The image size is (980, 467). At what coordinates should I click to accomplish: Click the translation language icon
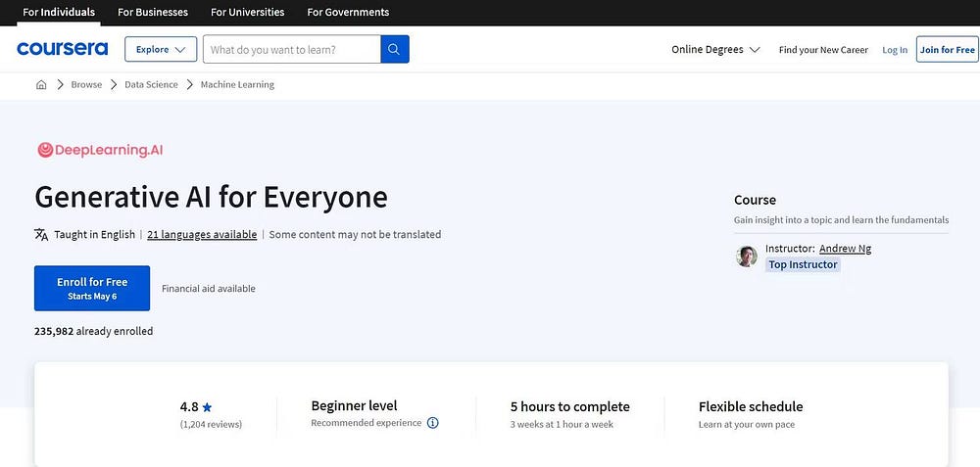point(41,235)
